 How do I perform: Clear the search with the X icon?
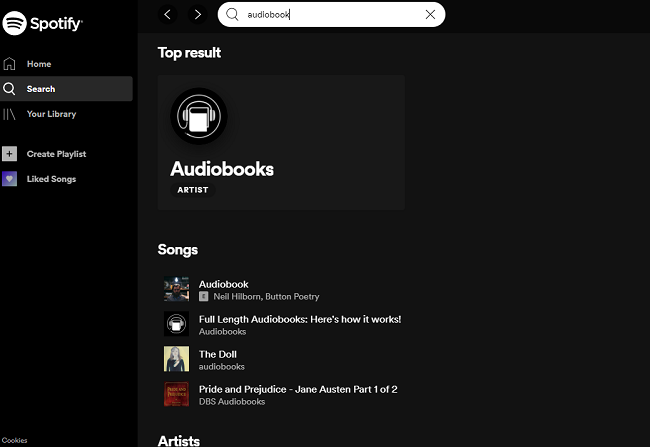(x=430, y=15)
